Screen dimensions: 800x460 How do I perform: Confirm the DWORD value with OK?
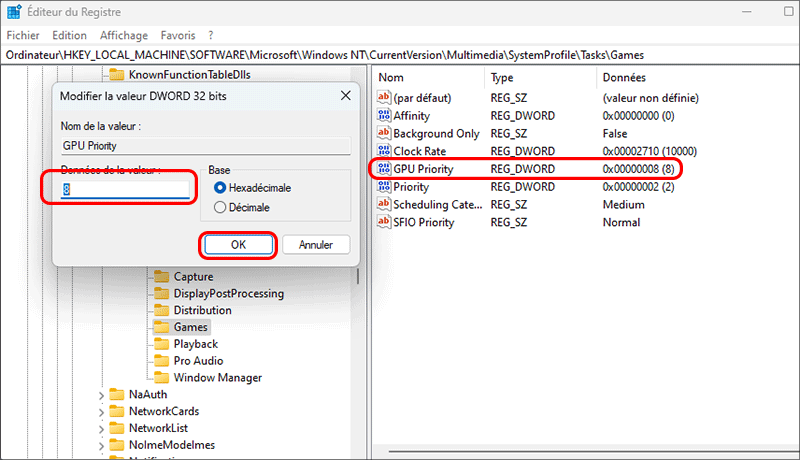click(238, 245)
